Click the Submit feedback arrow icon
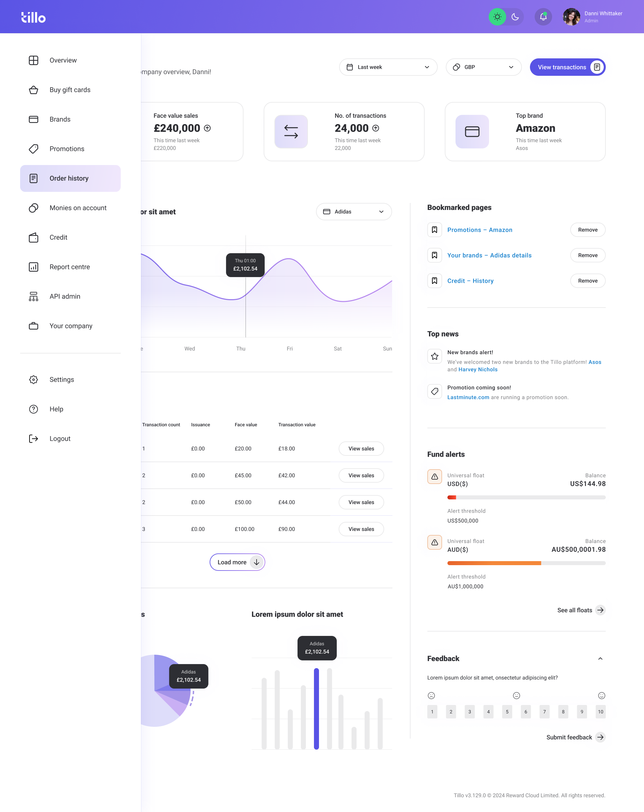The height and width of the screenshot is (812, 644). pos(600,737)
